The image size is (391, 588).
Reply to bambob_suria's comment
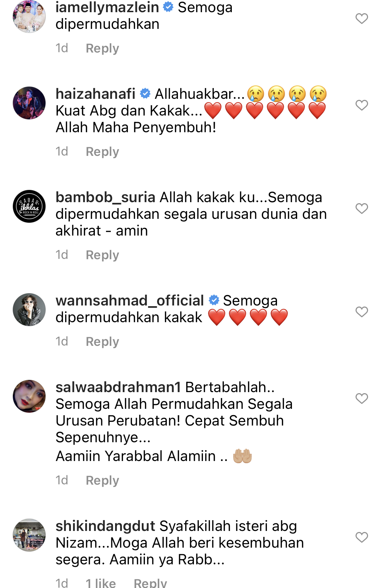click(103, 255)
